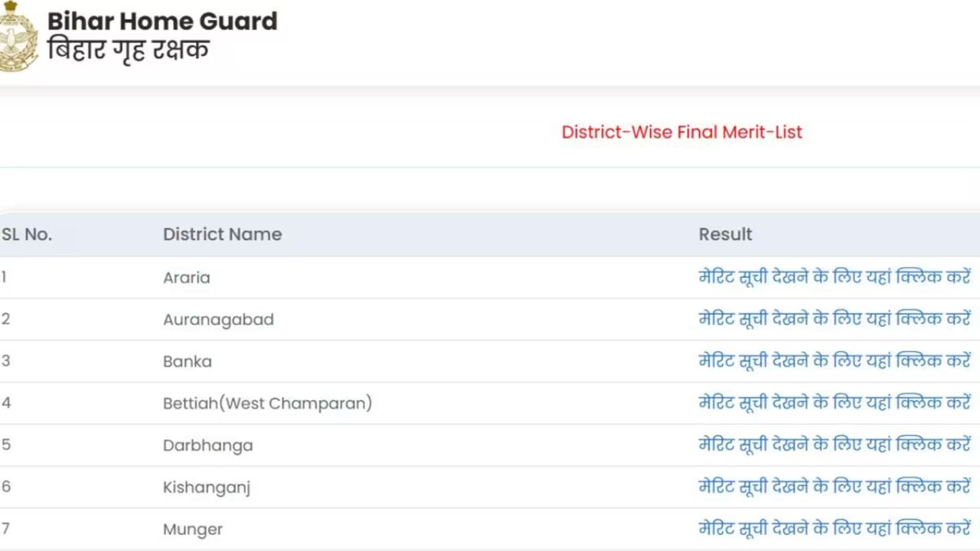
Task: Select the Auranagabad district name cell
Action: click(x=218, y=320)
